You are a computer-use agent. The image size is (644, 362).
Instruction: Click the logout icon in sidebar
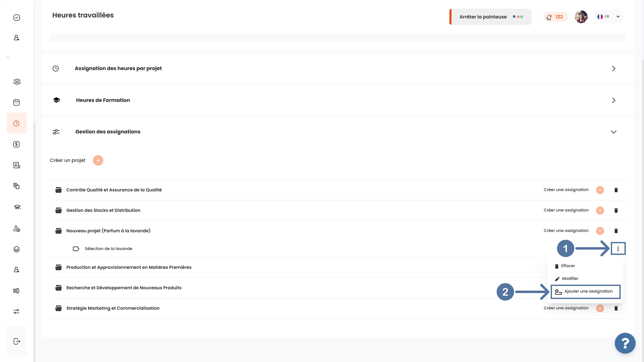coord(17,341)
